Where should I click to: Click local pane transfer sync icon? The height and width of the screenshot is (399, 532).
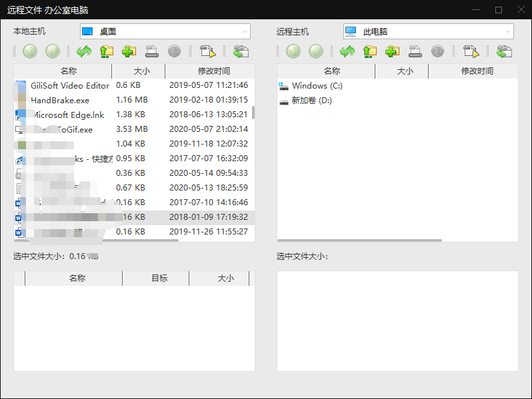point(241,51)
